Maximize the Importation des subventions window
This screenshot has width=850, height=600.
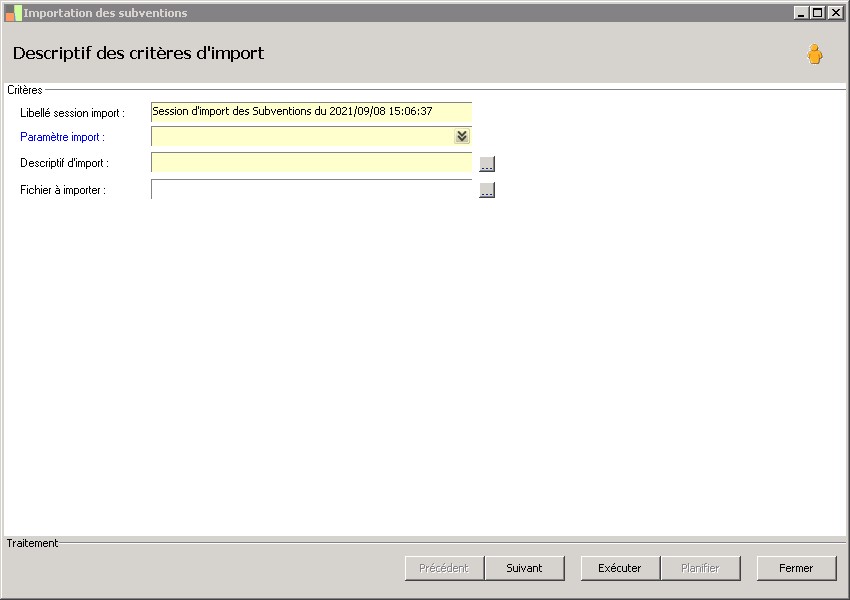[x=817, y=12]
